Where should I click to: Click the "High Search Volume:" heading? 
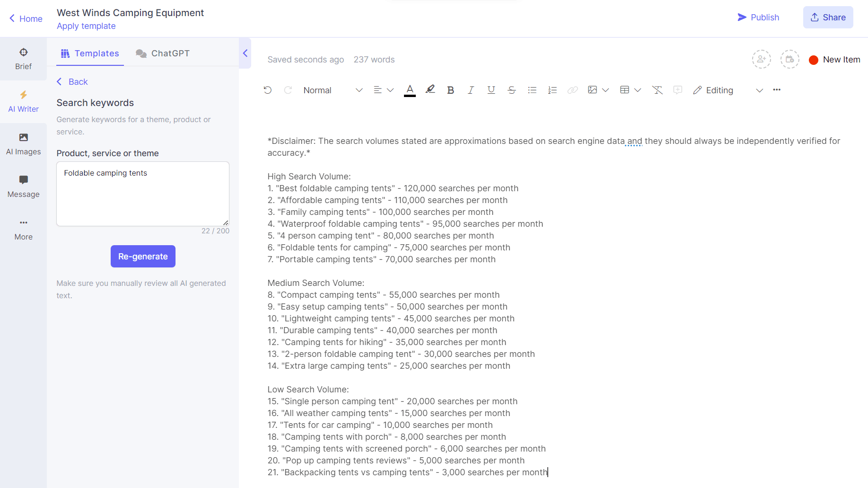click(x=309, y=177)
